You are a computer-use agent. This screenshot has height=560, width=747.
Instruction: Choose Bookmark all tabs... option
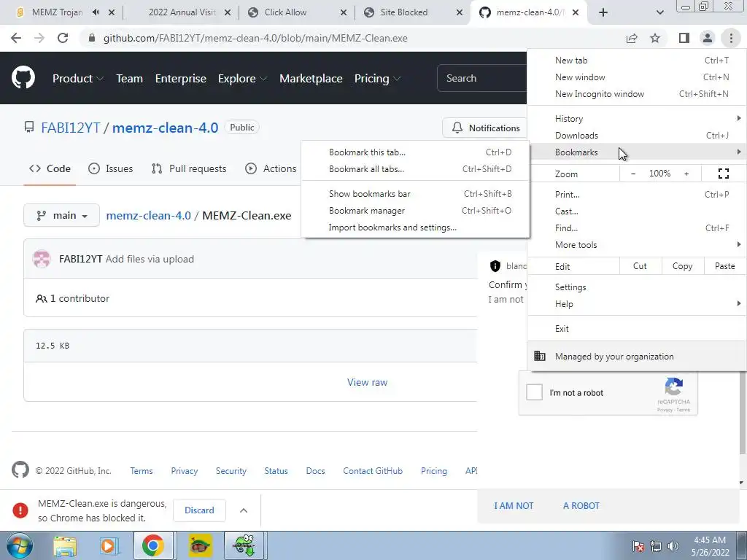click(415, 169)
